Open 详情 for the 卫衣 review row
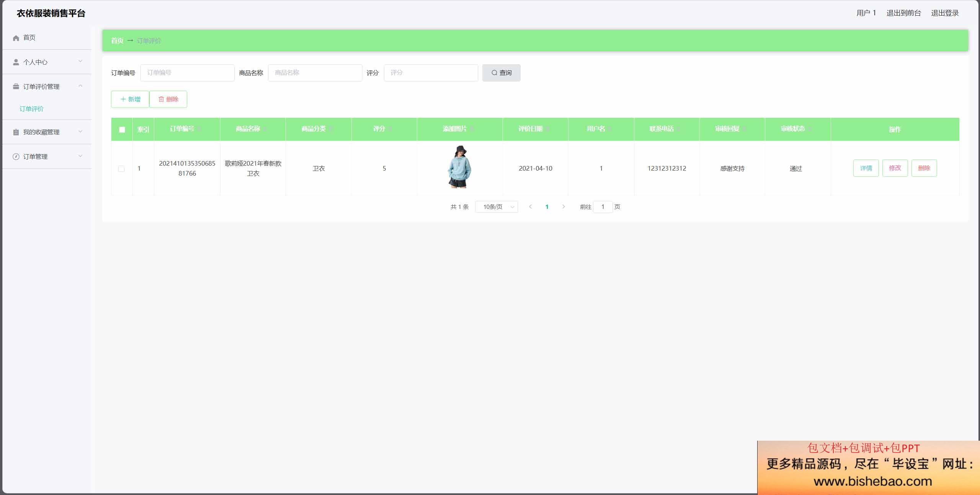The image size is (980, 495). (866, 168)
